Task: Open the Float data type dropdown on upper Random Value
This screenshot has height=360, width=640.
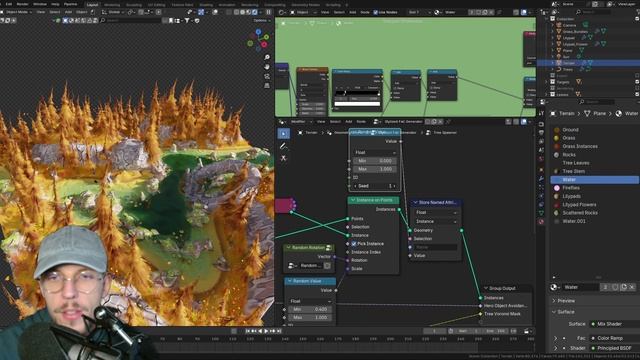Action: [375, 153]
